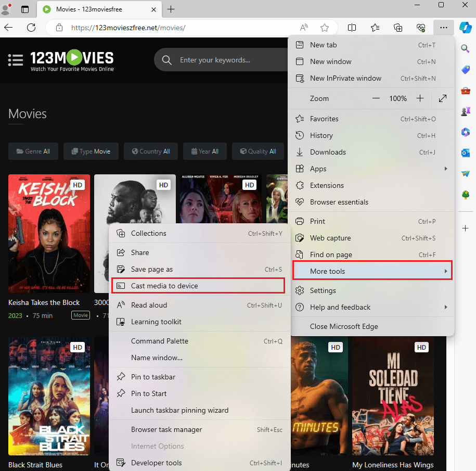The image size is (476, 471).
Task: Open the Shopping tag sidebar icon
Action: point(466,70)
